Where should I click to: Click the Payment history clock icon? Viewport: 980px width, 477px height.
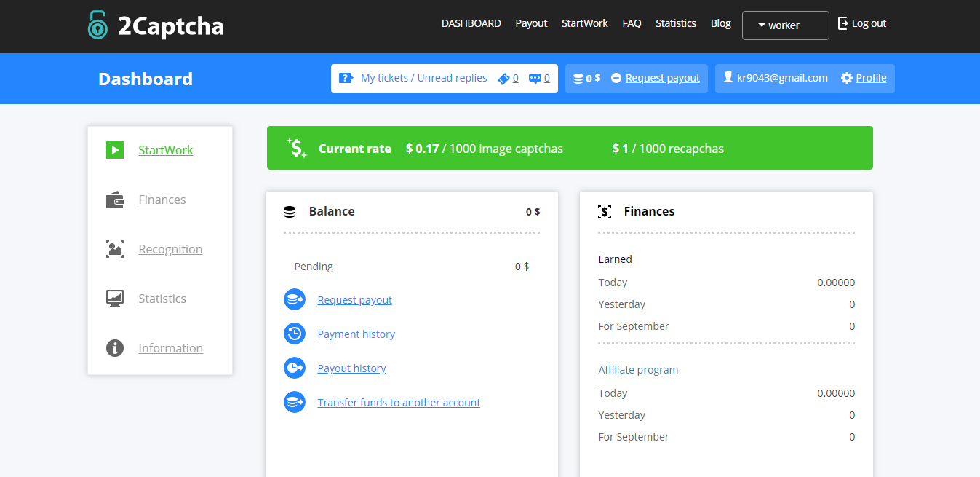pyautogui.click(x=295, y=334)
